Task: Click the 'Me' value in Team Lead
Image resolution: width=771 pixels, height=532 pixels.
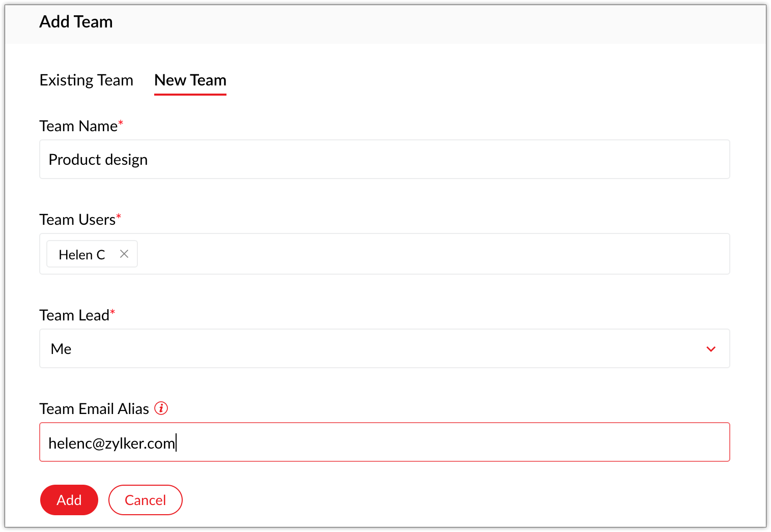Action: pyautogui.click(x=61, y=349)
